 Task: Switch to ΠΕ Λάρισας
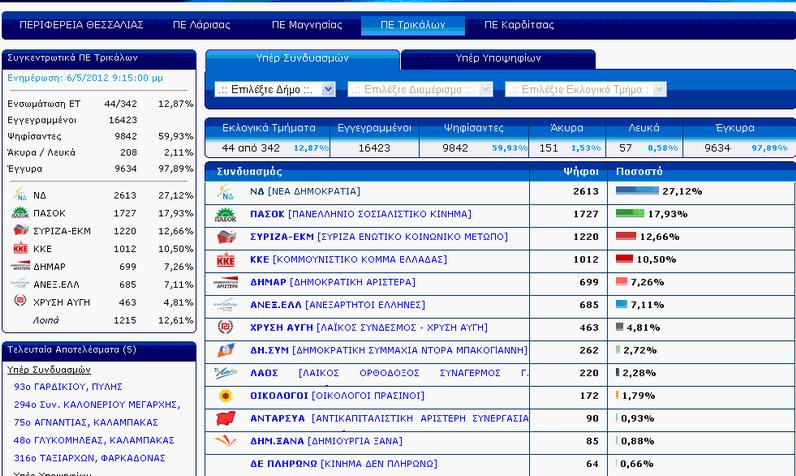pos(201,24)
